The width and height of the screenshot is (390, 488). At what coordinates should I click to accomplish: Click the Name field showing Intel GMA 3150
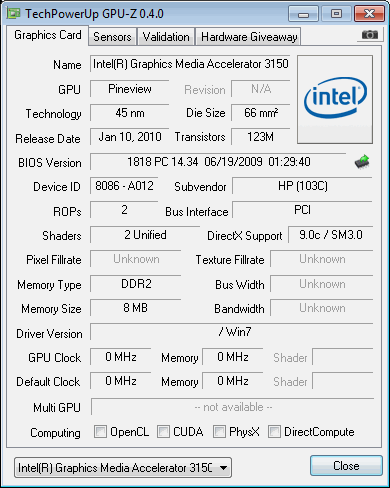[190, 64]
